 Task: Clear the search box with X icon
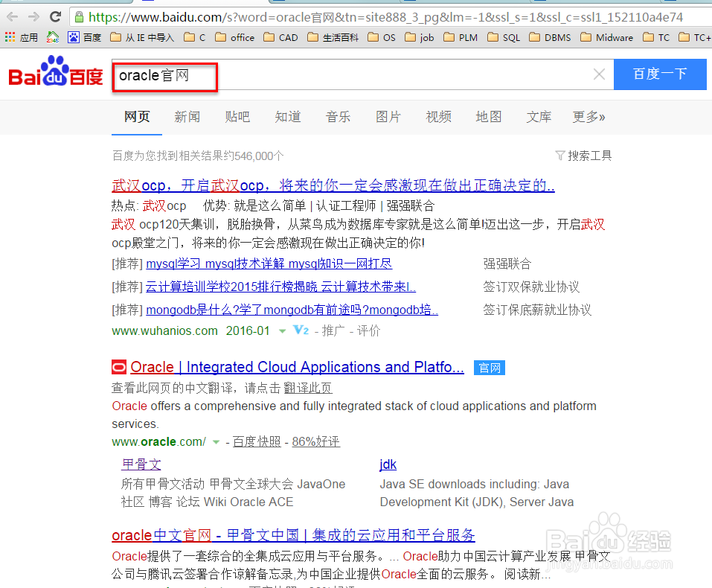[x=599, y=74]
